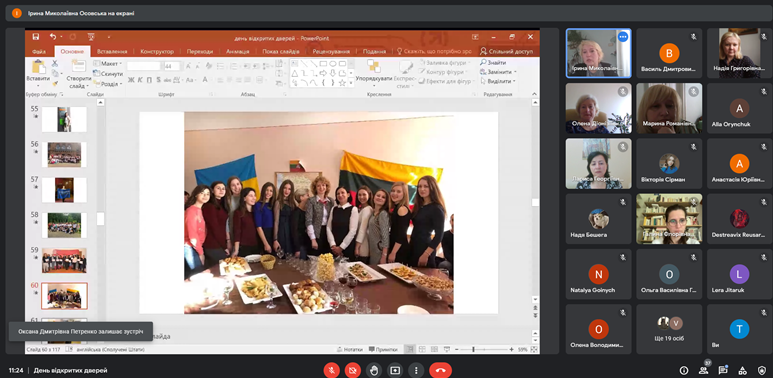Click the Експрес-стилі quick styles icon
Image resolution: width=773 pixels, height=378 pixels.
(406, 67)
